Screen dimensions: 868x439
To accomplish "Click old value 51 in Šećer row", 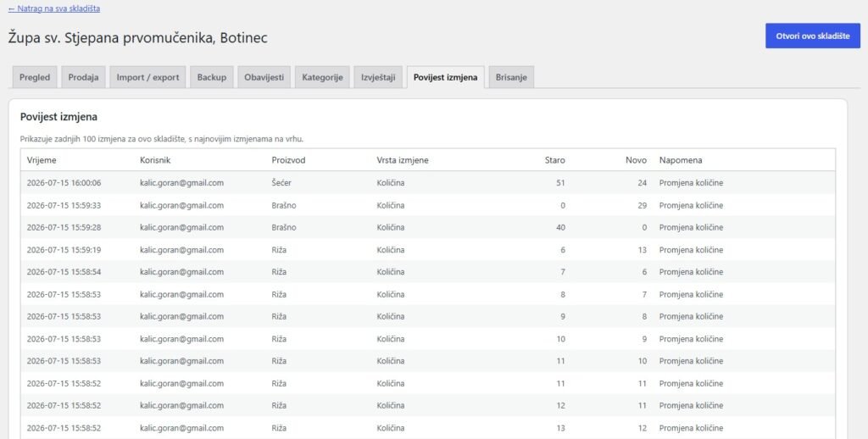I will tap(560, 183).
